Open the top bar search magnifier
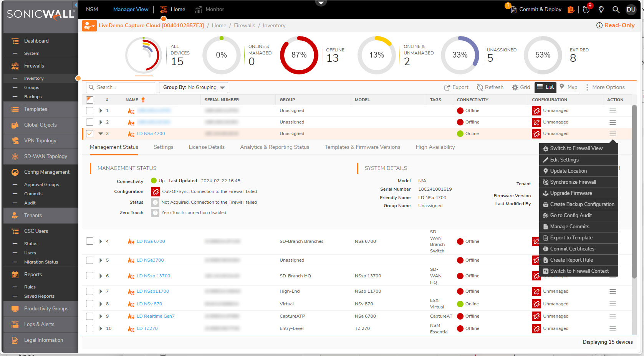644x356 pixels. 616,10
